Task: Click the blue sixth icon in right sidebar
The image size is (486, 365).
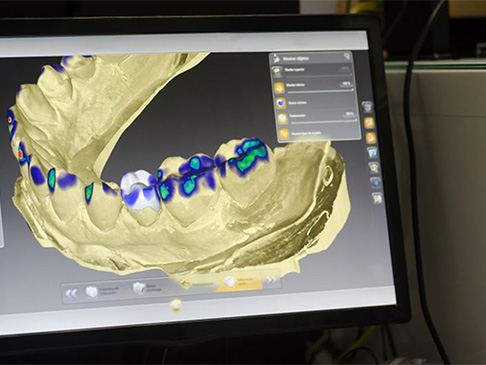Action: click(376, 183)
